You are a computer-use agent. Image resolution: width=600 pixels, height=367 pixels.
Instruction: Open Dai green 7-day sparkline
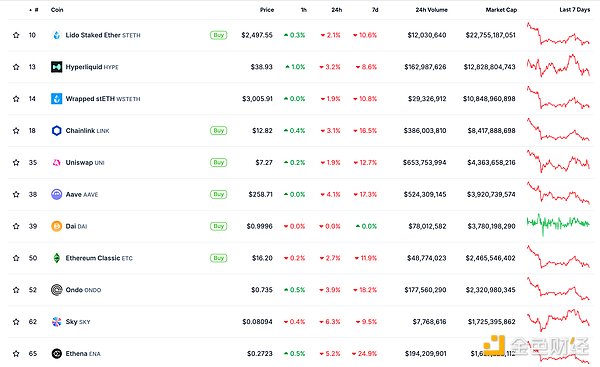click(x=558, y=225)
